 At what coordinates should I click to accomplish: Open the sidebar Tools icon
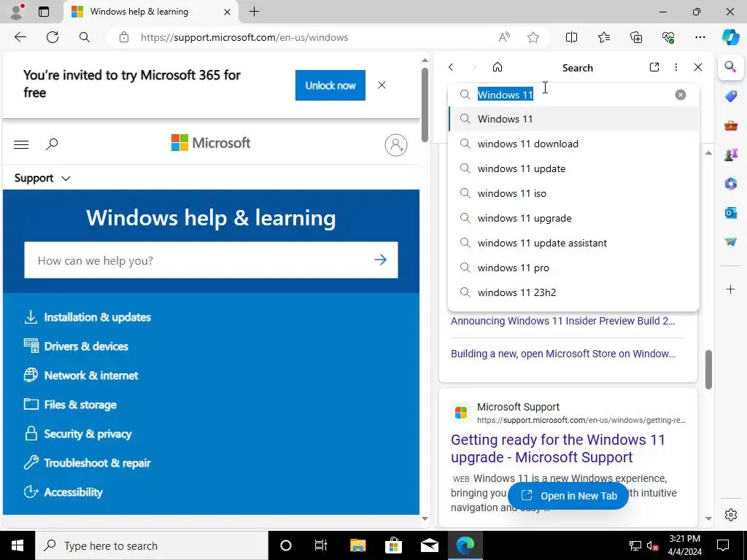[x=730, y=125]
